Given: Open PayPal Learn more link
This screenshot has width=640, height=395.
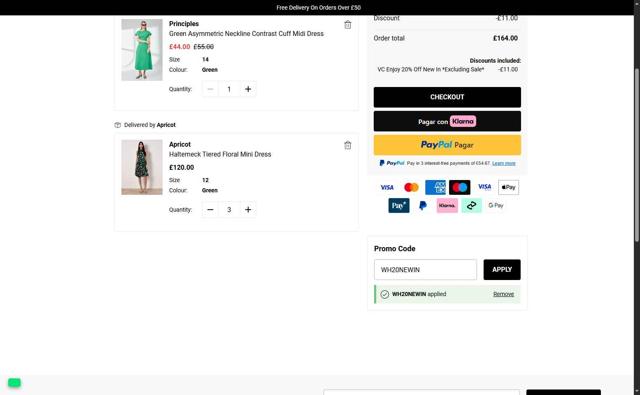Looking at the screenshot, I should coord(504,163).
